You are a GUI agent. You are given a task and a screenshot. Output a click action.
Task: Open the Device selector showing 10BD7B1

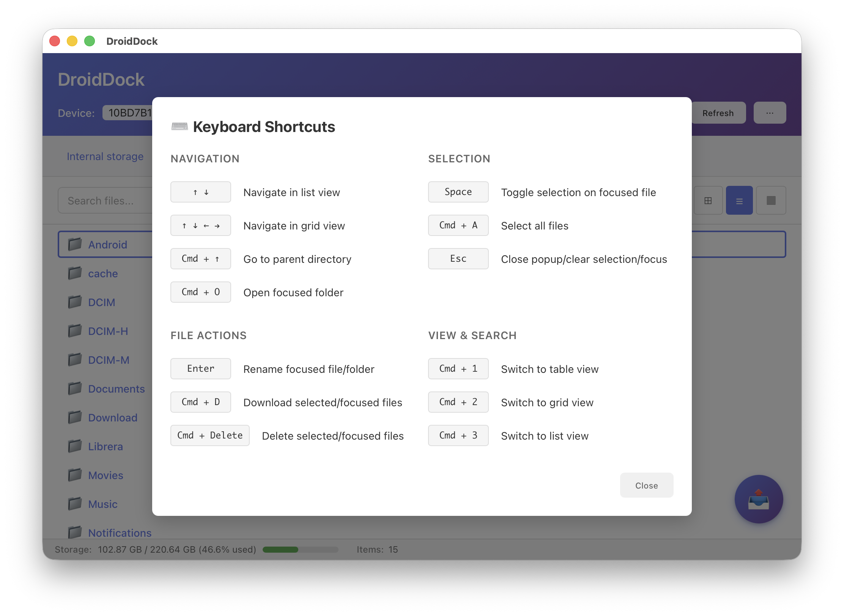click(129, 113)
